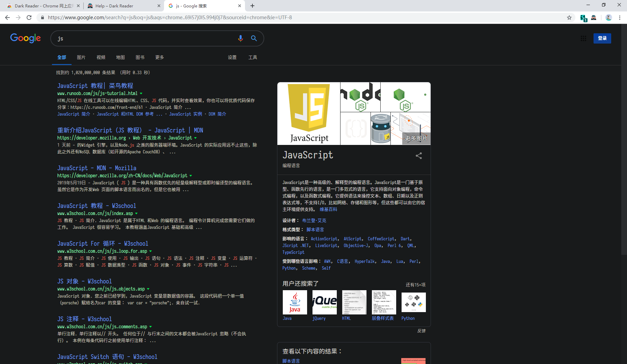Open the Google apps grid
The image size is (627, 364).
point(583,38)
